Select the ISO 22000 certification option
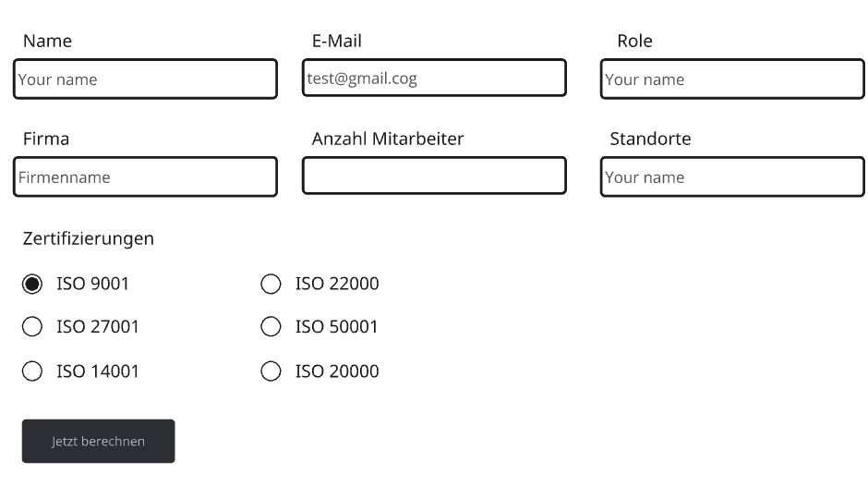Viewport: 868px width, 486px height. [x=271, y=285]
